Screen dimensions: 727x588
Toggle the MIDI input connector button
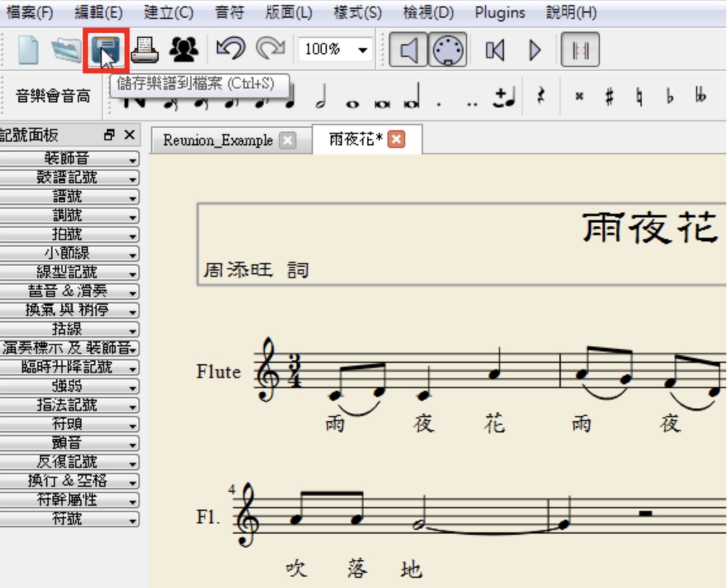(448, 49)
